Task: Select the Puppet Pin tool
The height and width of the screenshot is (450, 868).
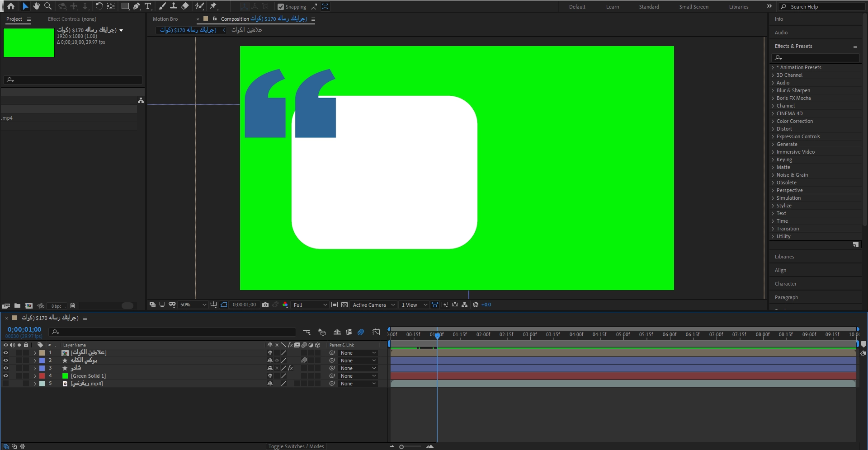Action: point(213,6)
